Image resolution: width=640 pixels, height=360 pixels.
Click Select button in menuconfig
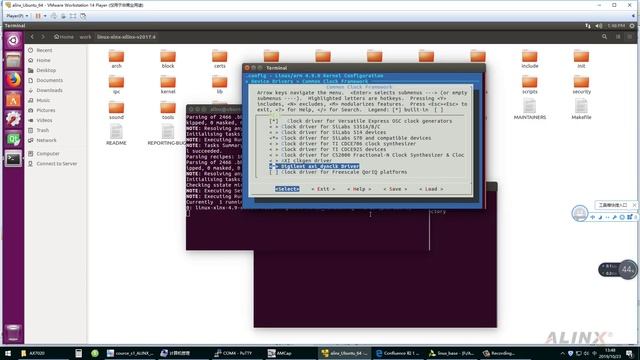[x=287, y=189]
